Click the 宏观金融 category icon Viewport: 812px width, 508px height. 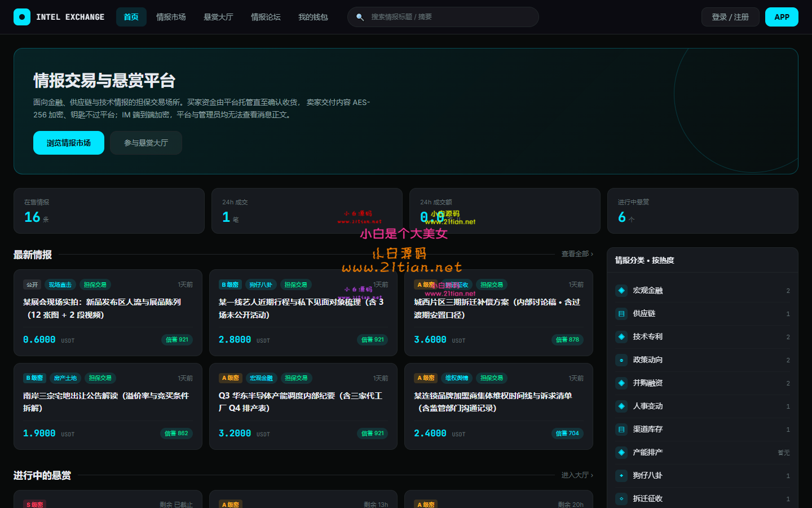point(621,290)
